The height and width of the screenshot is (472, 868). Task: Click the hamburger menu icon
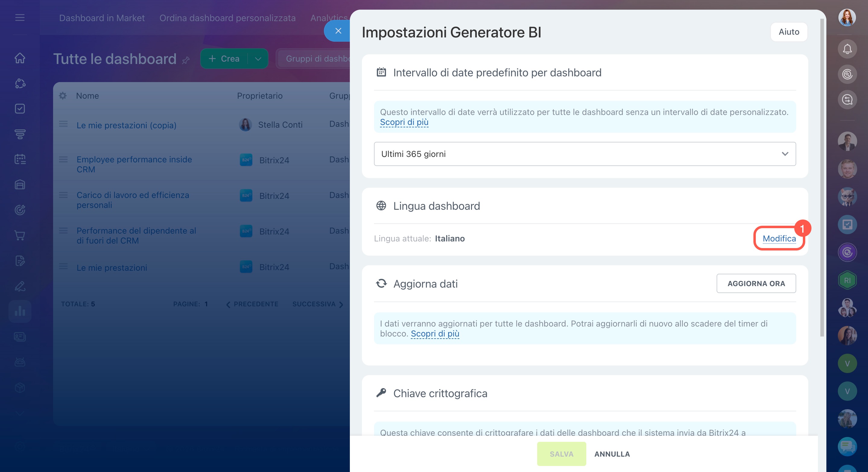pyautogui.click(x=20, y=18)
